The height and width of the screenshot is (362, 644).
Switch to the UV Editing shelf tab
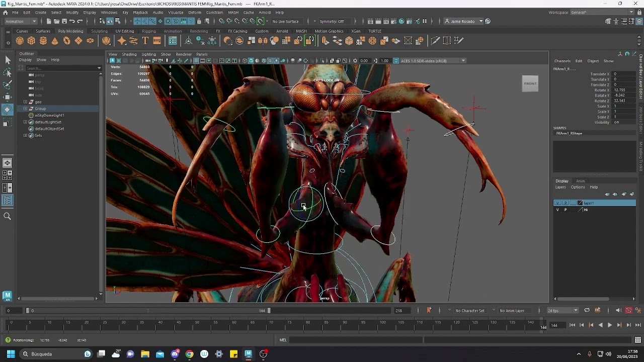124,31
